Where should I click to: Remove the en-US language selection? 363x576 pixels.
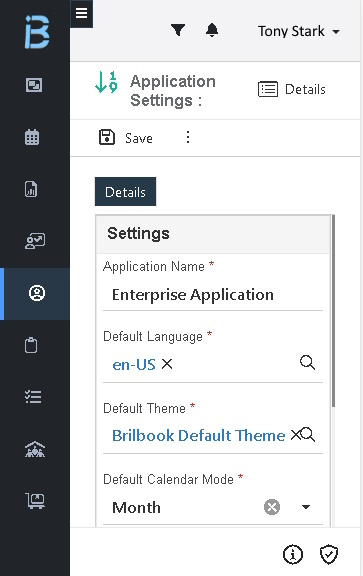tap(167, 364)
